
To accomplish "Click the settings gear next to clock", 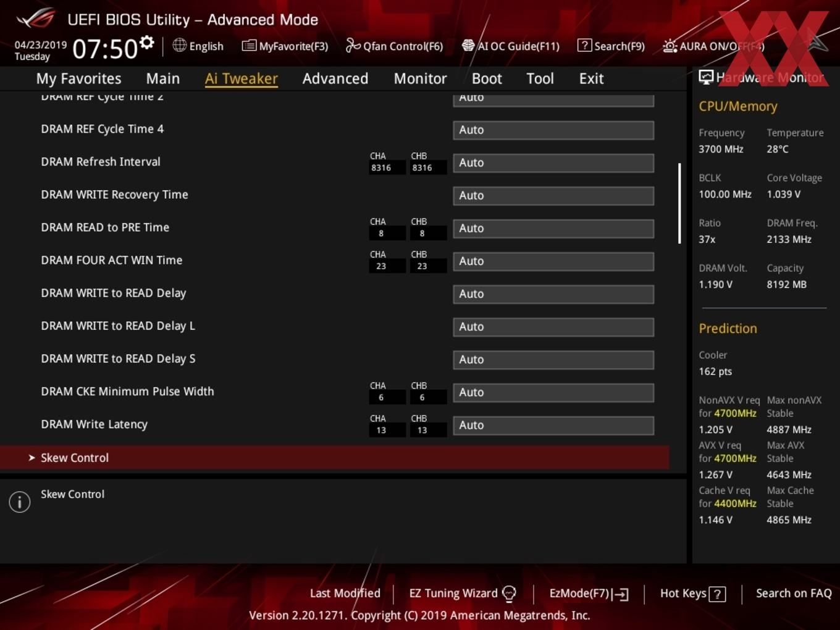I will pos(147,43).
